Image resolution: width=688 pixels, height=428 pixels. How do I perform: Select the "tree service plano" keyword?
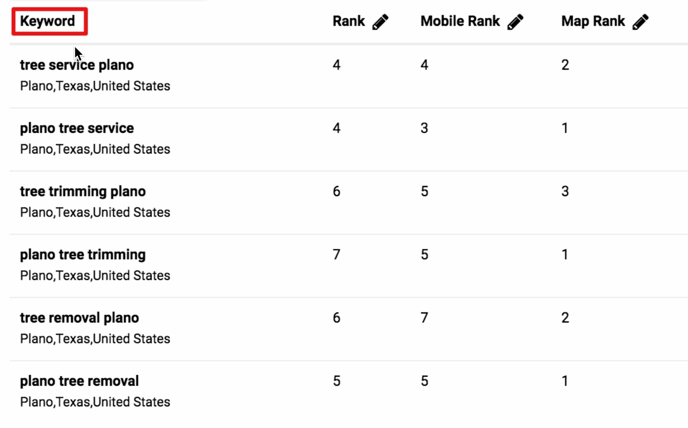(x=76, y=65)
